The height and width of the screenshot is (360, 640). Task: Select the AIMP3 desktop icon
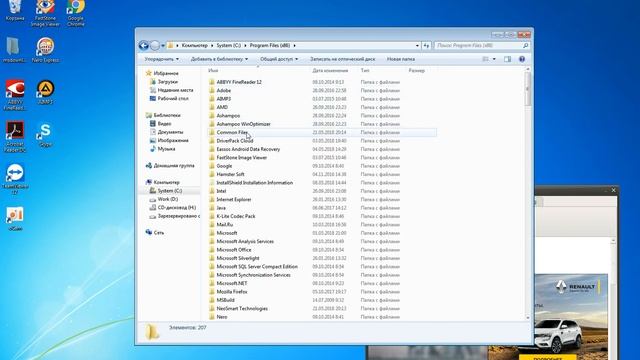coord(45,92)
